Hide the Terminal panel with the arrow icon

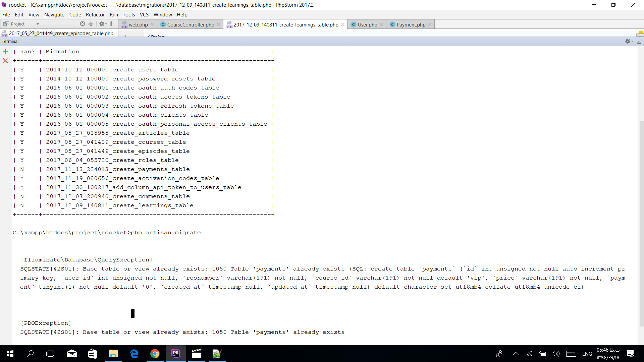[639, 41]
